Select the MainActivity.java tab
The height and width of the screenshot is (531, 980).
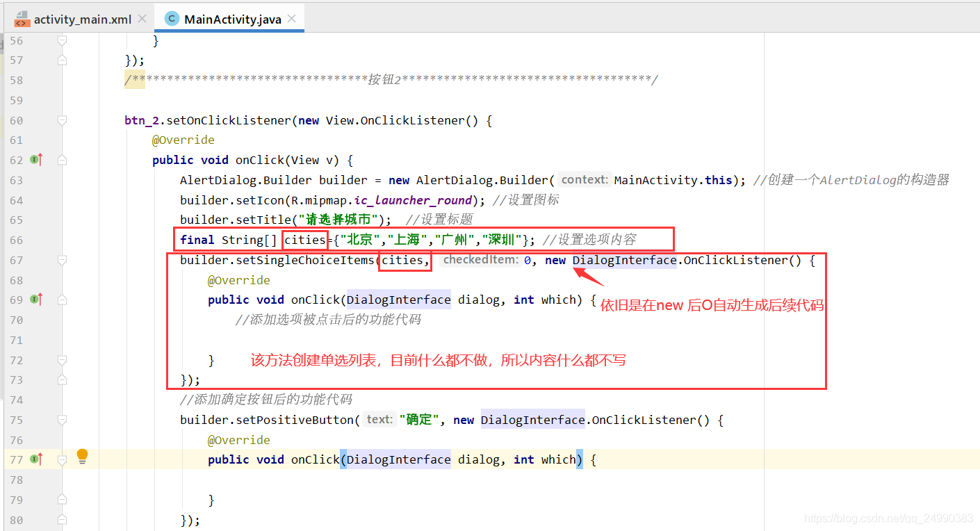(232, 19)
